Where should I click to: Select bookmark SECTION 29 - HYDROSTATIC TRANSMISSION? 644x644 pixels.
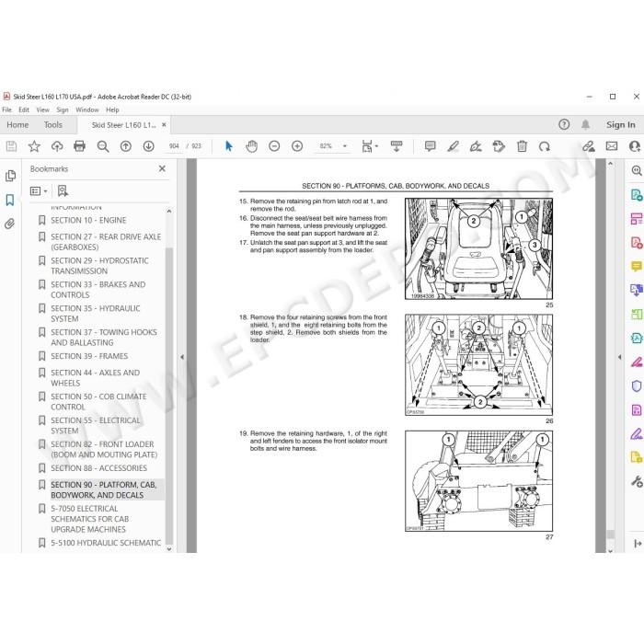pos(99,266)
